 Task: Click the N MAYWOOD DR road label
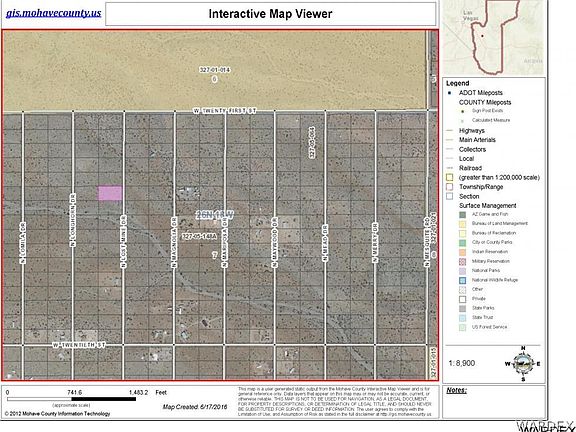coord(275,242)
